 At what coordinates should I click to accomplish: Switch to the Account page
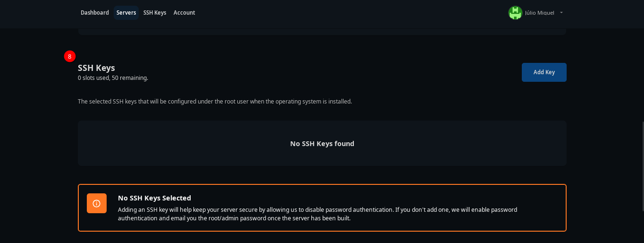[184, 13]
